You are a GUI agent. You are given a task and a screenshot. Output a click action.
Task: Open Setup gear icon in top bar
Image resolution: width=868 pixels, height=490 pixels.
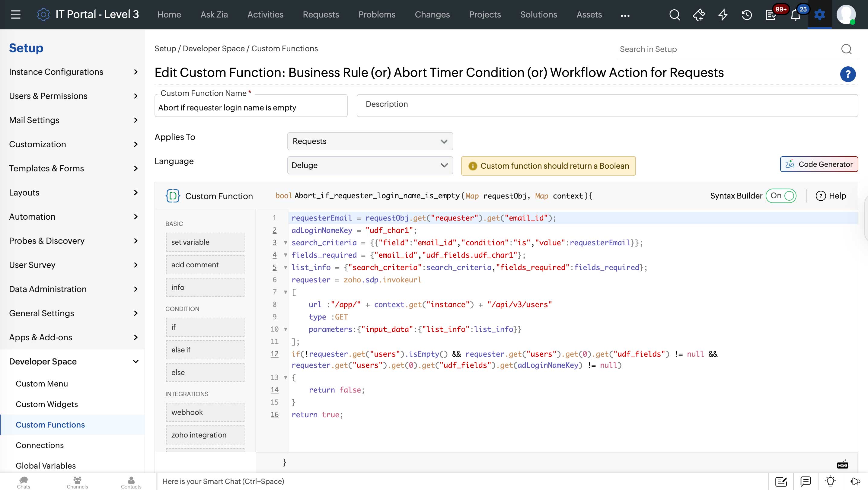[819, 14]
